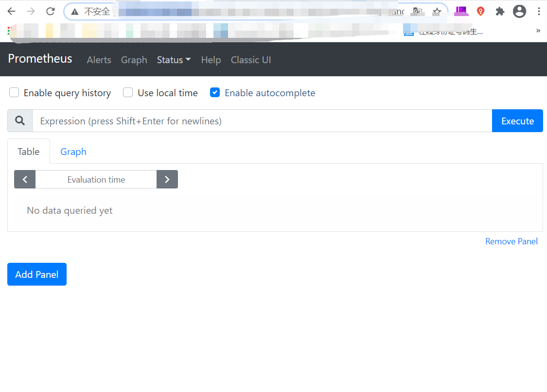Screen dimensions: 547x392
Task: Click the magnifier icon beside the expression box
Action: (20, 121)
